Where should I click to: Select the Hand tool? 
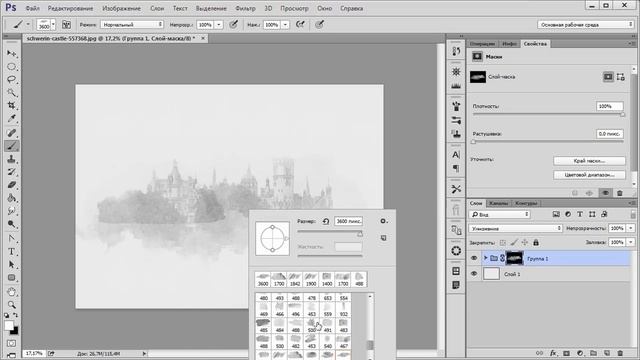tap(11, 292)
